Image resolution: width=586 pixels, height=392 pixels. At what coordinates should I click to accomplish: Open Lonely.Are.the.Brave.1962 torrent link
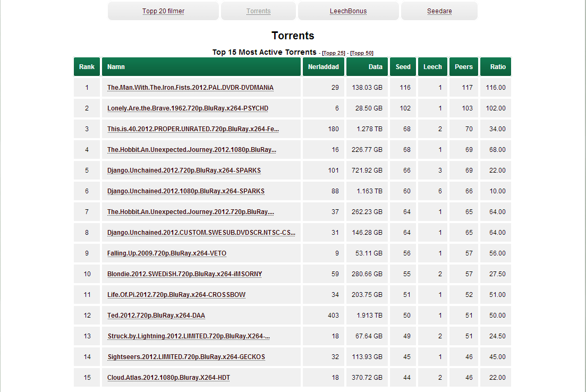click(x=188, y=108)
